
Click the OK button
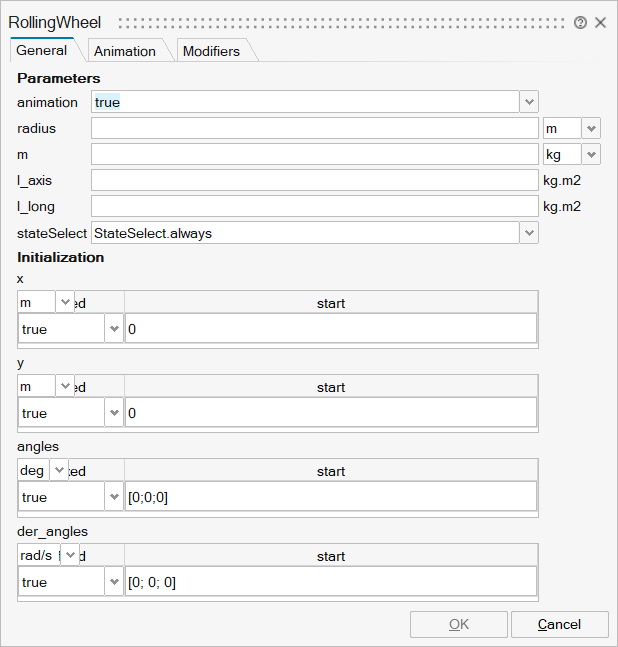point(458,624)
